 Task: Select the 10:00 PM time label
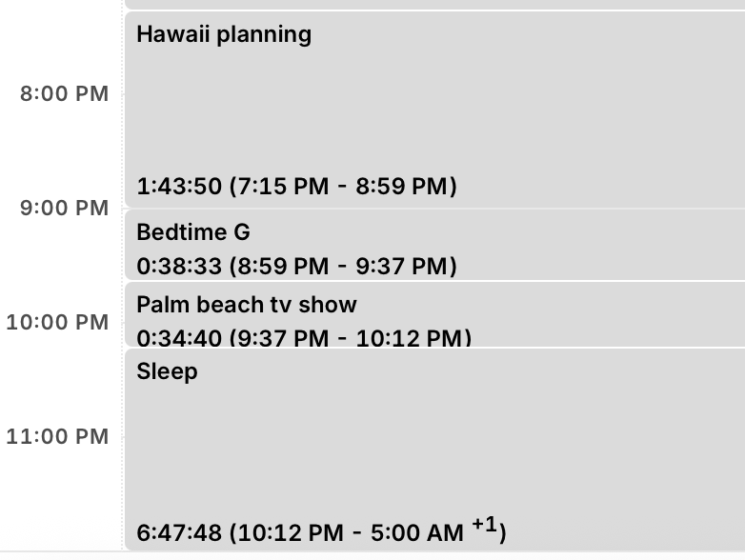58,323
